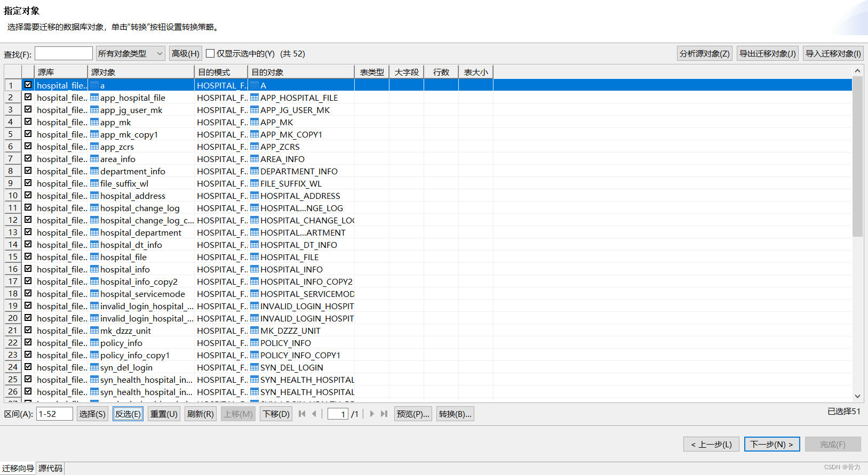This screenshot has width=868, height=475.
Task: Uncheck row 24 checkbox for syn_del_login
Action: pyautogui.click(x=28, y=367)
